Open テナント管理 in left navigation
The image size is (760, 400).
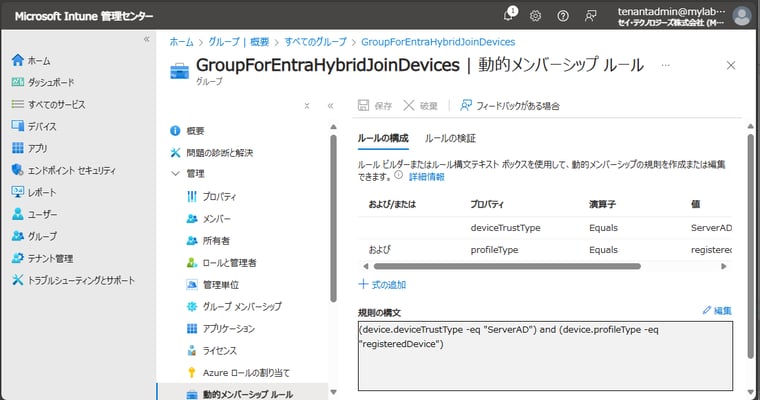coord(42,258)
